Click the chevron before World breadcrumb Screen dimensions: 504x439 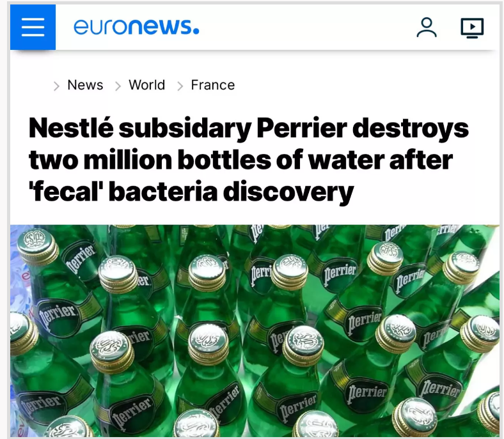118,86
